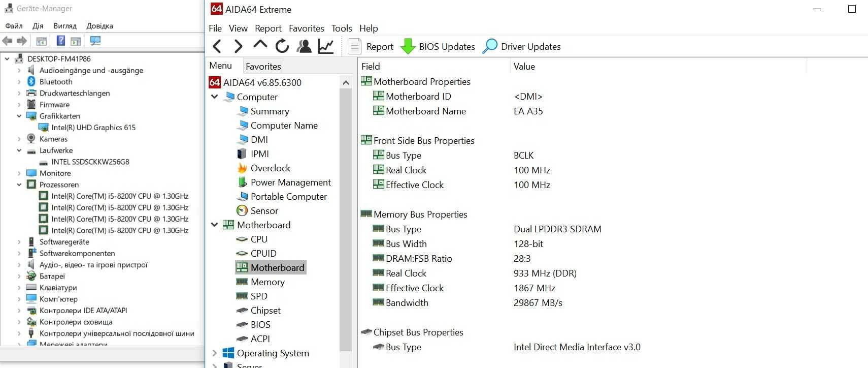868x368 pixels.
Task: Go forward with AIDA64 right arrow icon
Action: click(238, 46)
